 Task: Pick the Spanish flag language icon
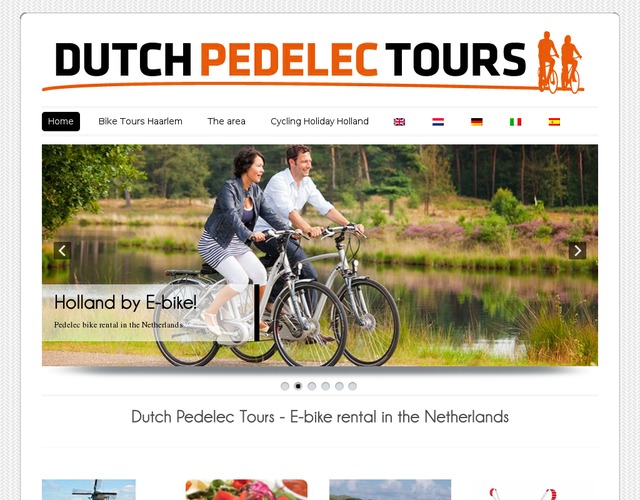[x=554, y=122]
